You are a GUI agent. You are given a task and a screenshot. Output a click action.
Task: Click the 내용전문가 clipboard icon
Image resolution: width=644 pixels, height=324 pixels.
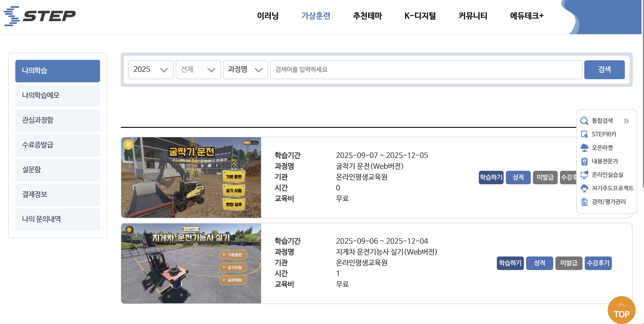[584, 161]
